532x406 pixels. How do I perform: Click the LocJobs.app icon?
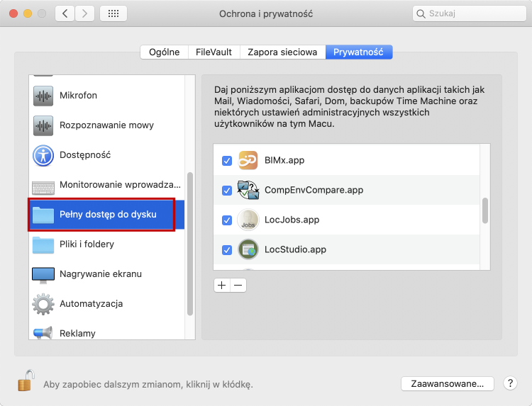click(248, 220)
